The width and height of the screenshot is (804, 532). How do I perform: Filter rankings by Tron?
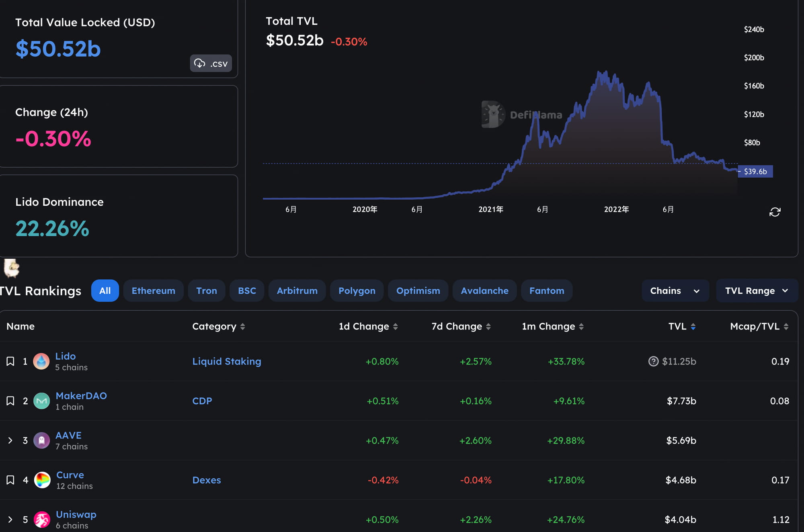click(x=207, y=291)
